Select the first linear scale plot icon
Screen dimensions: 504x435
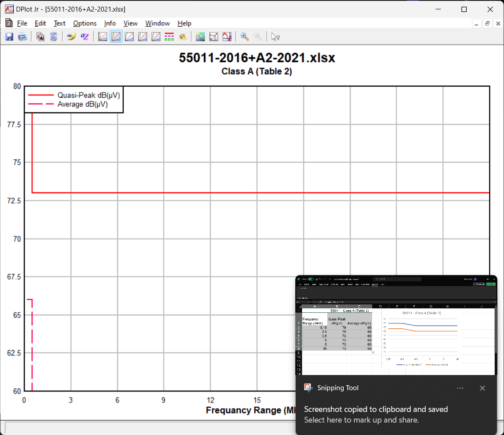pyautogui.click(x=103, y=37)
